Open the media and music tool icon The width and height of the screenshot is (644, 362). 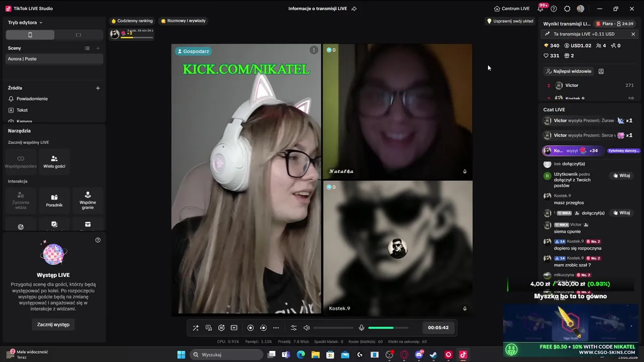(209, 328)
